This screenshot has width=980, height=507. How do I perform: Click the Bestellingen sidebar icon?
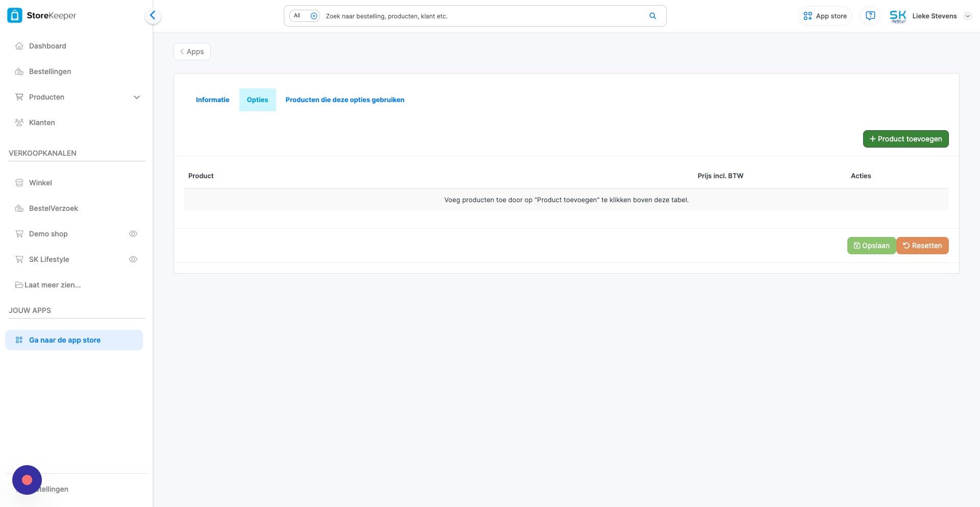(x=19, y=71)
